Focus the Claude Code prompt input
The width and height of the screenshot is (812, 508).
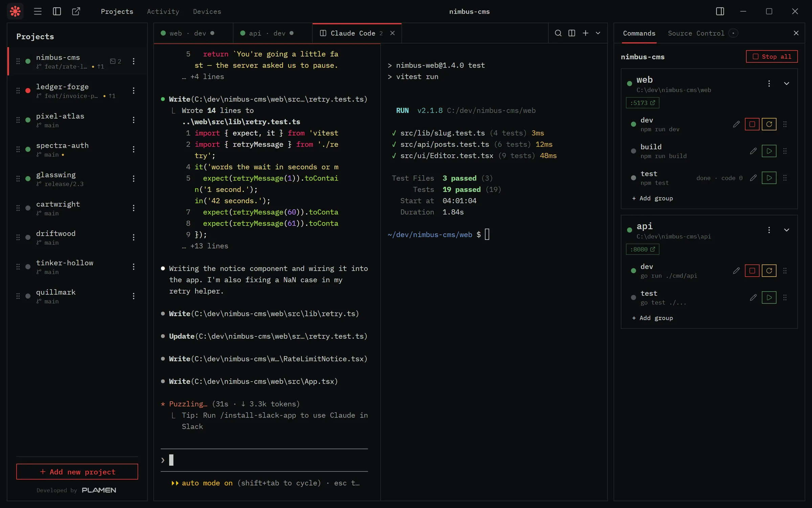coord(264,460)
